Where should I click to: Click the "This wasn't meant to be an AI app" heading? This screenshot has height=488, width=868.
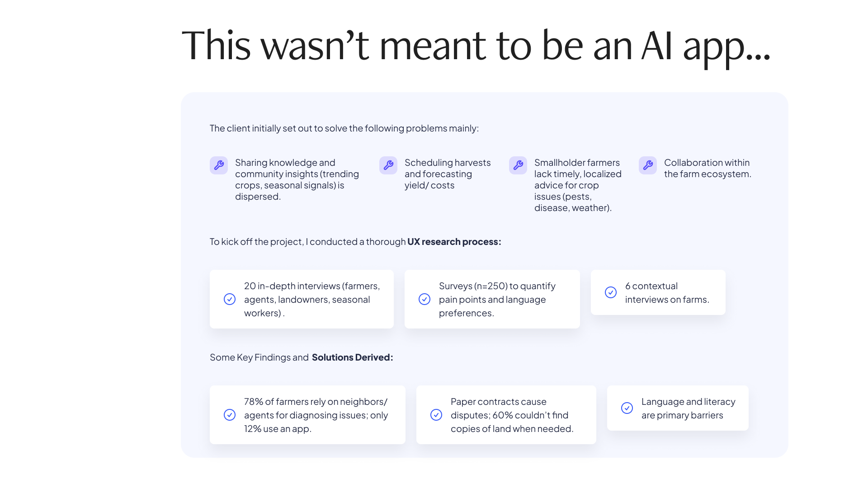[x=476, y=45]
